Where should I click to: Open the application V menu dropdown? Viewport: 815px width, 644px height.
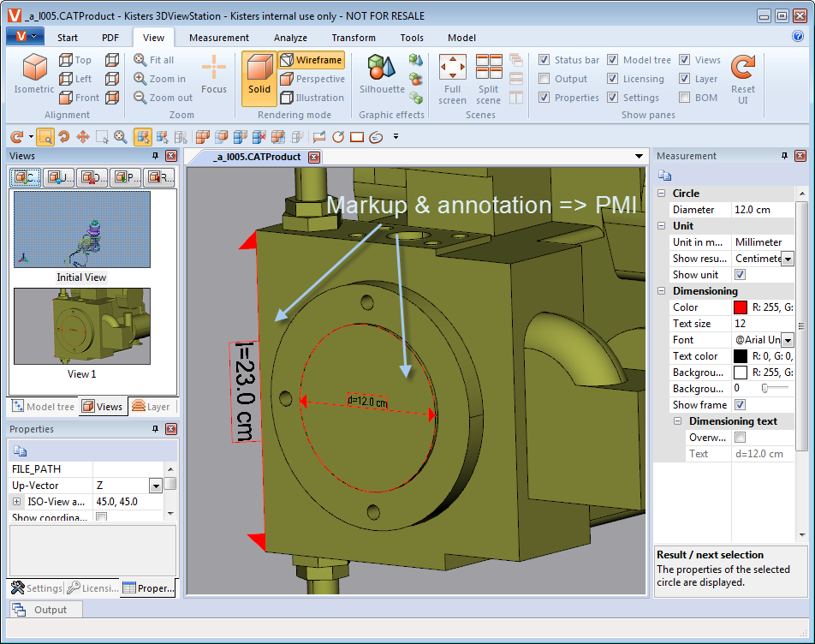point(25,36)
